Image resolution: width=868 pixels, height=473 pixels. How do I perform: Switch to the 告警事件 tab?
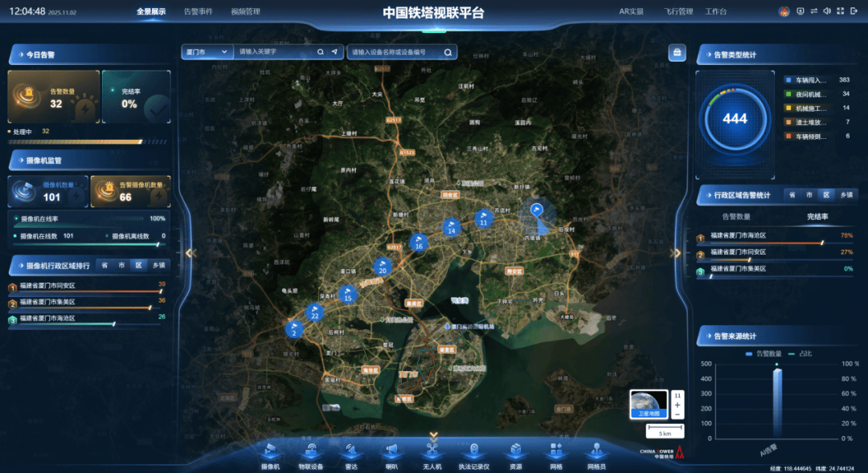point(198,12)
